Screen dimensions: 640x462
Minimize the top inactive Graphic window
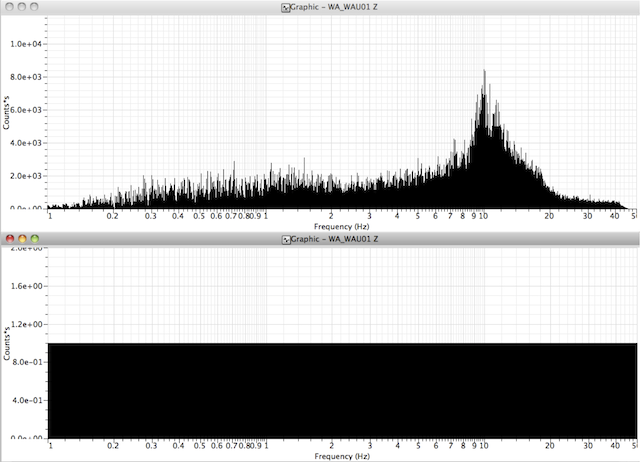24,7
